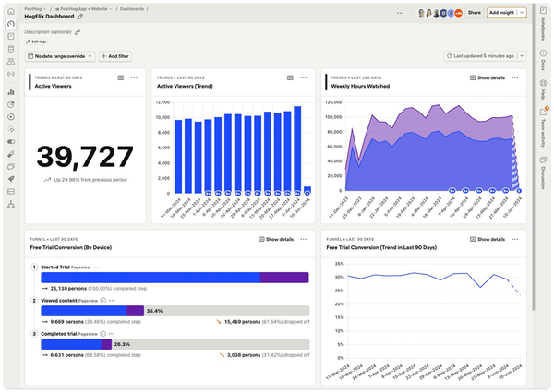Image resolution: width=554 pixels, height=392 pixels.
Task: Edit description pencil icon
Action: 78,32
